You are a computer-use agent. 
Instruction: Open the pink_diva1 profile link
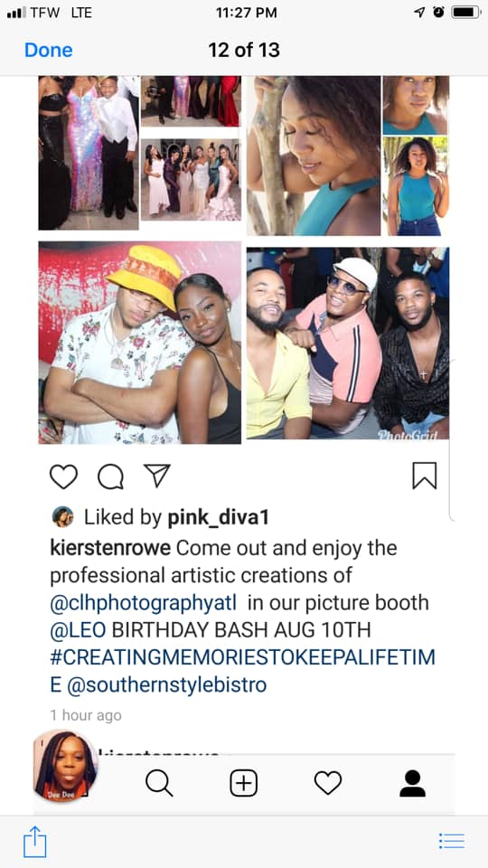[218, 517]
